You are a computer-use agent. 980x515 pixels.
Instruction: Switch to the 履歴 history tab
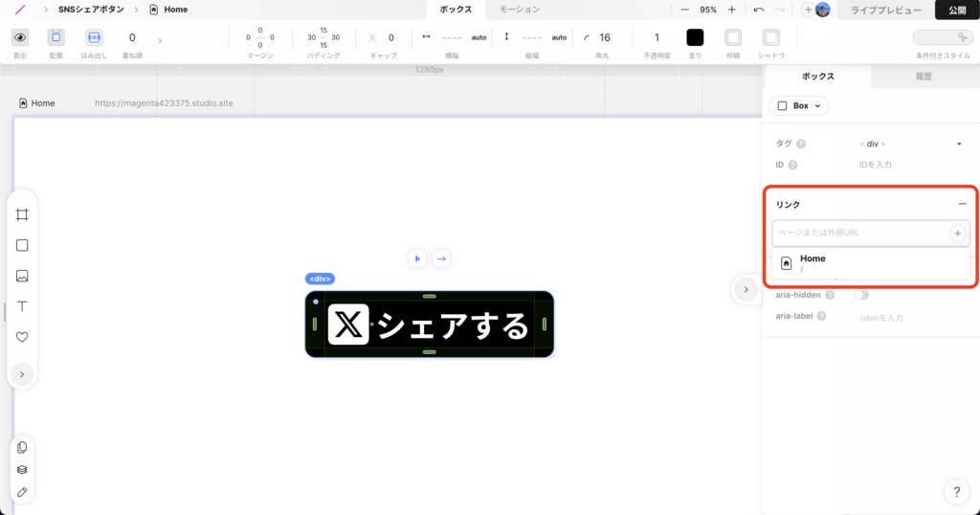[x=924, y=77]
